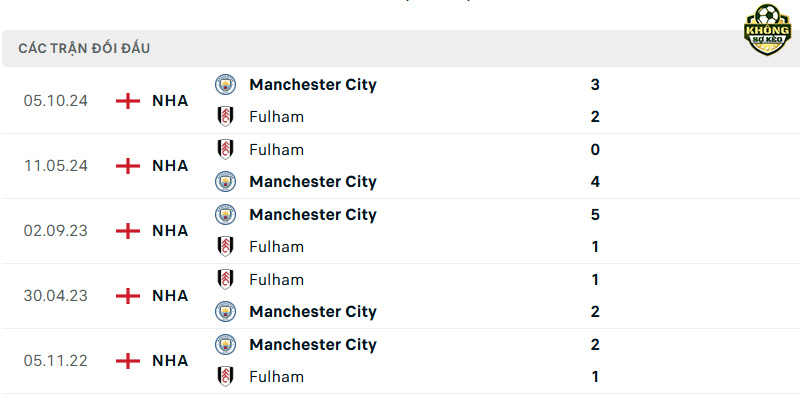Click Fulham crest in 05.10.24 match
The image size is (800, 400).
point(225,116)
